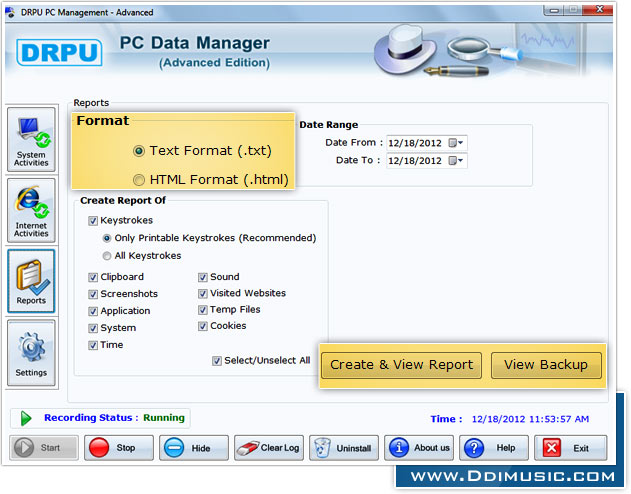Click the PC Data Manager heading
This screenshot has width=631, height=494.
point(195,43)
